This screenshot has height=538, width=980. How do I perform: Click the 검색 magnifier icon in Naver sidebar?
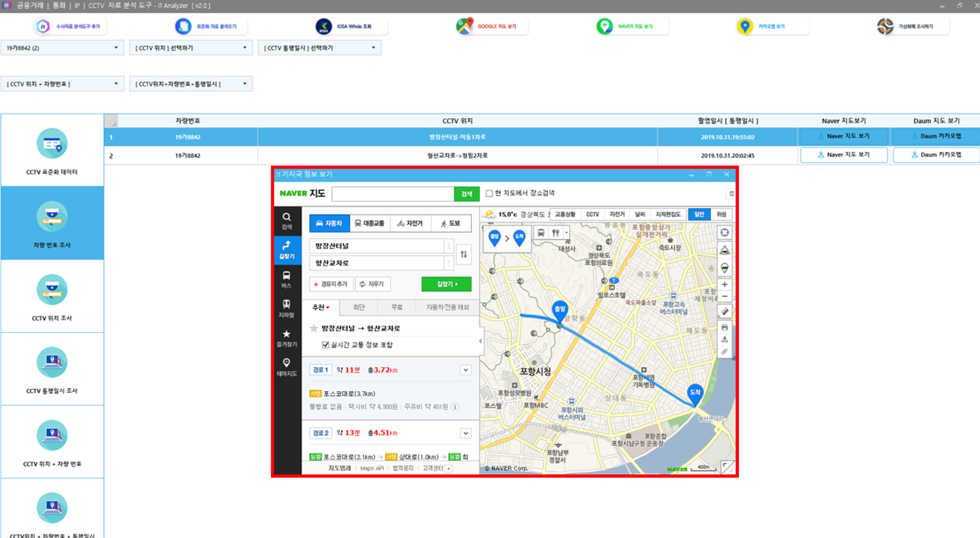pos(286,221)
